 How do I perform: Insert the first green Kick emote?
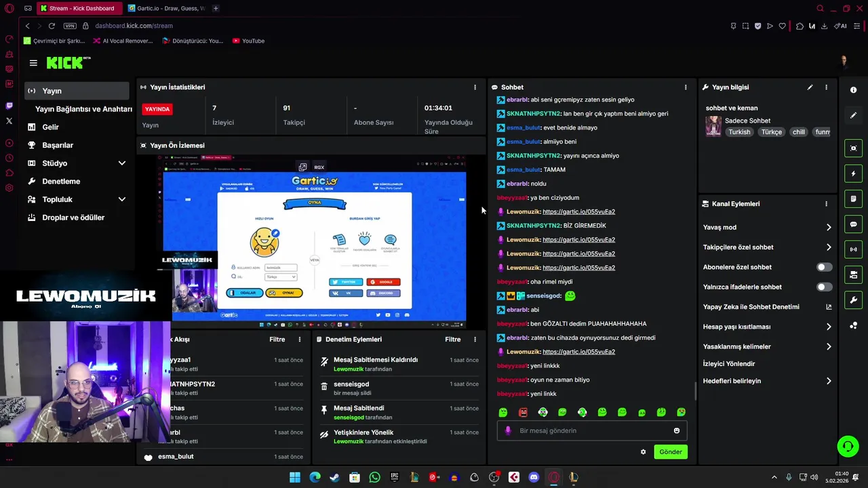[503, 412]
